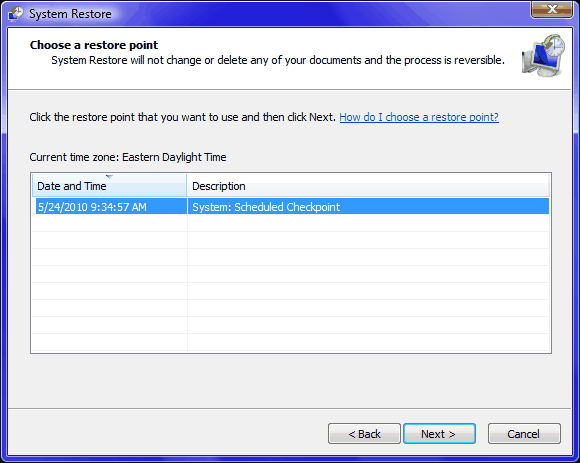Open 'How do I choose a restore point?' link
580x463 pixels.
[x=419, y=117]
